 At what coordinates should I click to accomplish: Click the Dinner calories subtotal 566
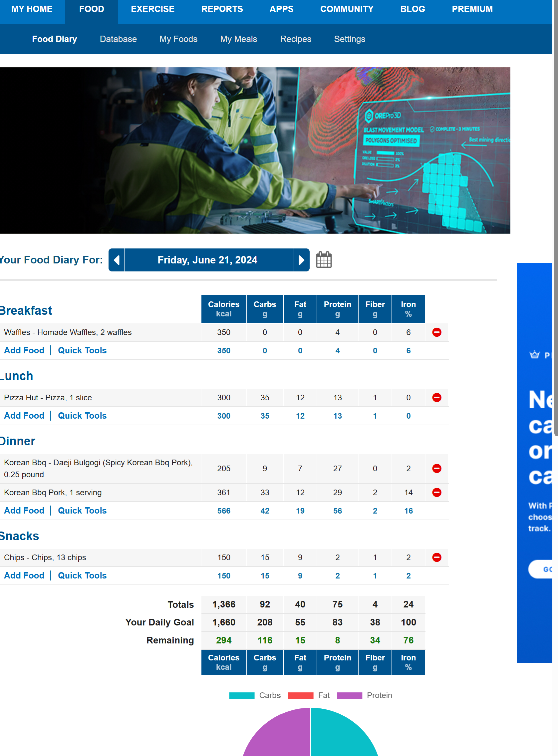pyautogui.click(x=224, y=511)
